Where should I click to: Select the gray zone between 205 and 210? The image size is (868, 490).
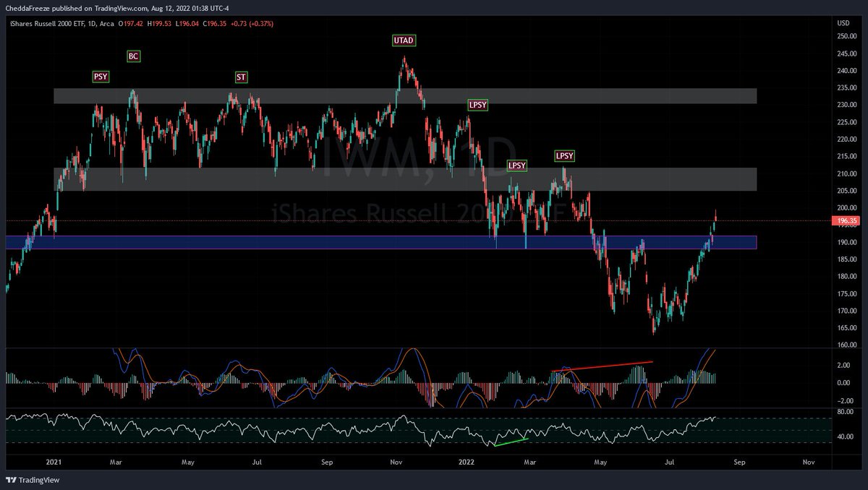pos(405,179)
